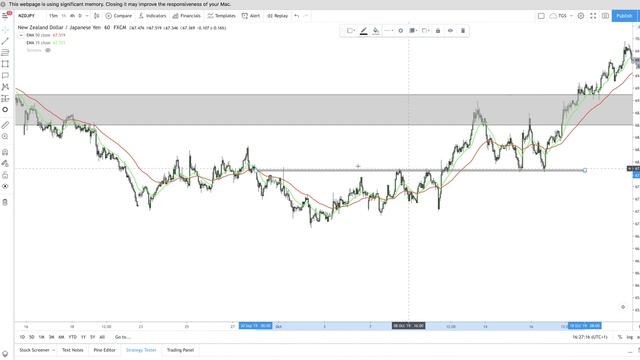Set chart range to YTD
This screenshot has width=640, height=360.
(x=72, y=337)
